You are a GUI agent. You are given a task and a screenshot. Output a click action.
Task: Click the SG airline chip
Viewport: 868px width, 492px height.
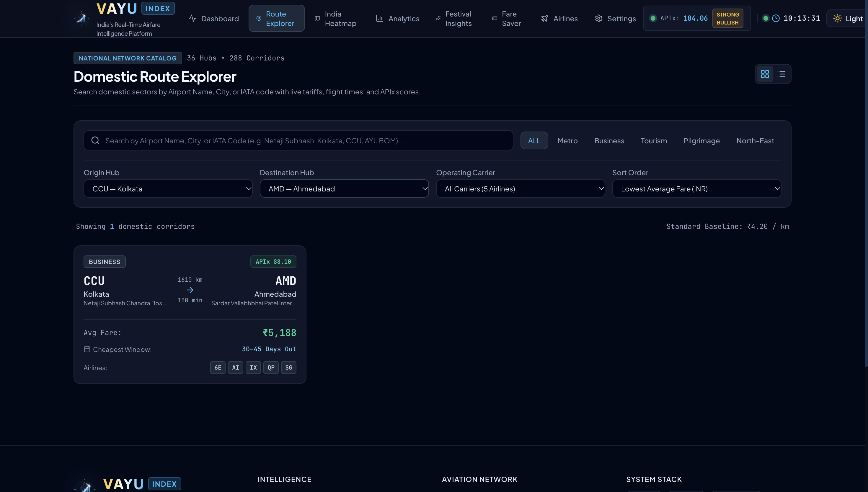pos(288,367)
